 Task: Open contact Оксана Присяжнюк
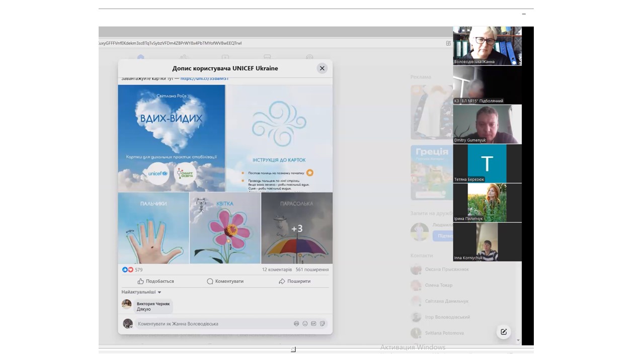(x=440, y=269)
